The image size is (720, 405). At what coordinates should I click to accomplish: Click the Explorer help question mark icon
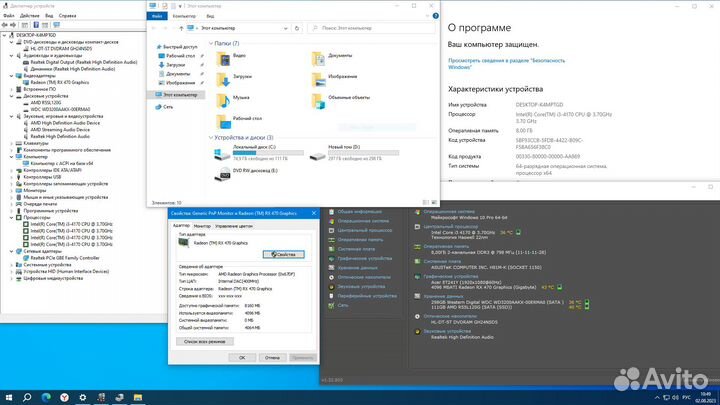[x=435, y=16]
